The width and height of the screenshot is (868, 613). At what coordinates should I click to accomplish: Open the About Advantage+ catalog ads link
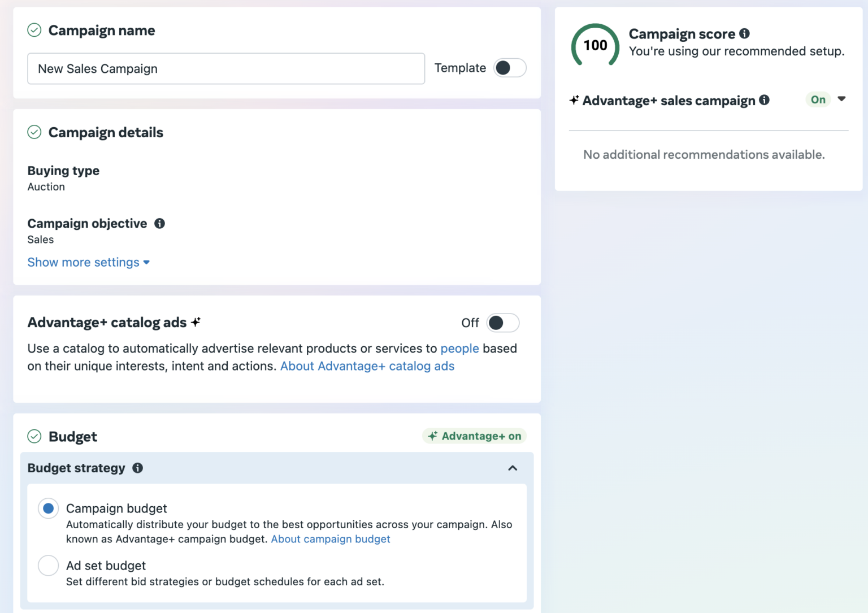tap(367, 366)
